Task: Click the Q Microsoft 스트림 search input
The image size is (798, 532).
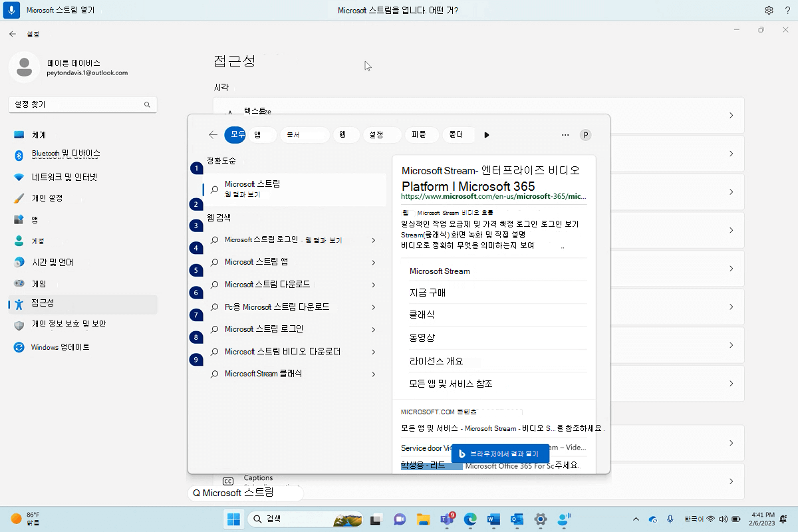Action: pos(245,493)
